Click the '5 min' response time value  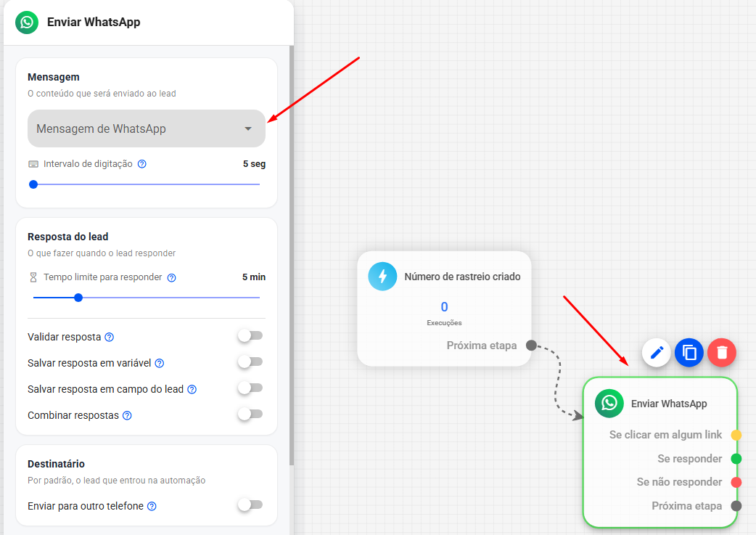pyautogui.click(x=254, y=277)
